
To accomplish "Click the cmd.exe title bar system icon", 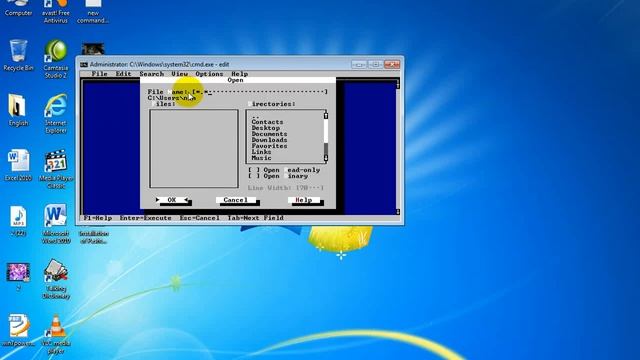I will 84,64.
